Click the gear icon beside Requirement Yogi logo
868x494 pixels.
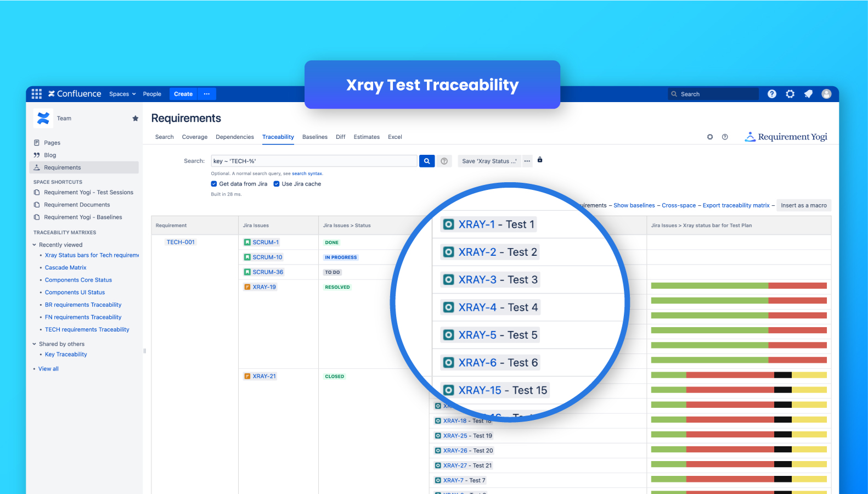(710, 137)
